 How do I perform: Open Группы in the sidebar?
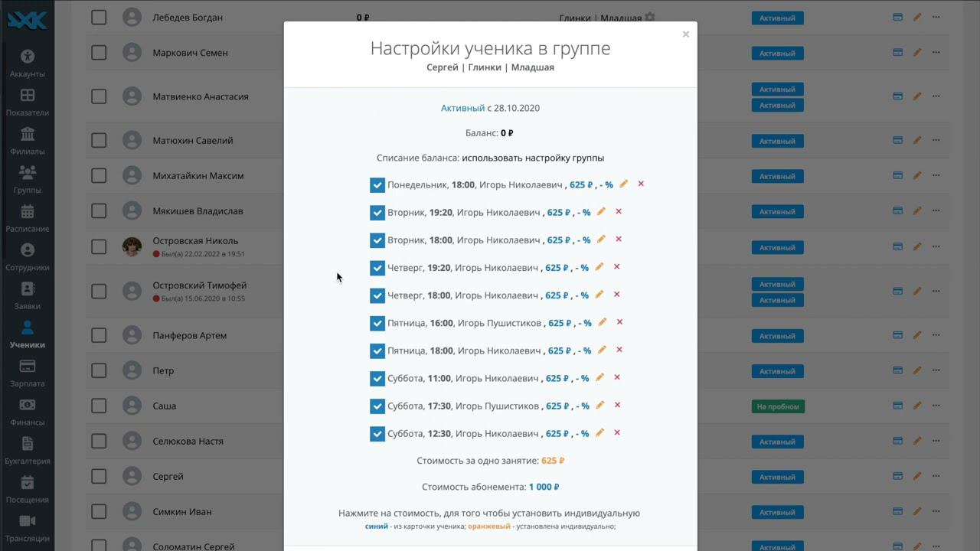28,179
